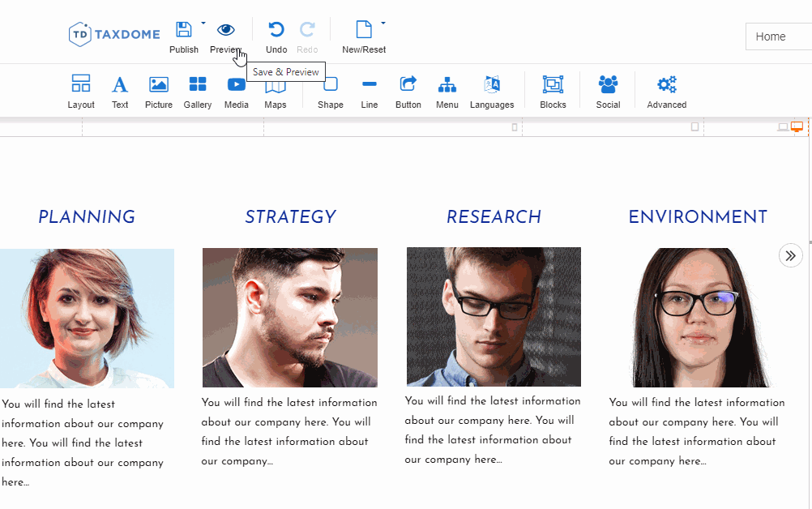Click Undo in the toolbar
The height and width of the screenshot is (509, 812).
point(276,36)
